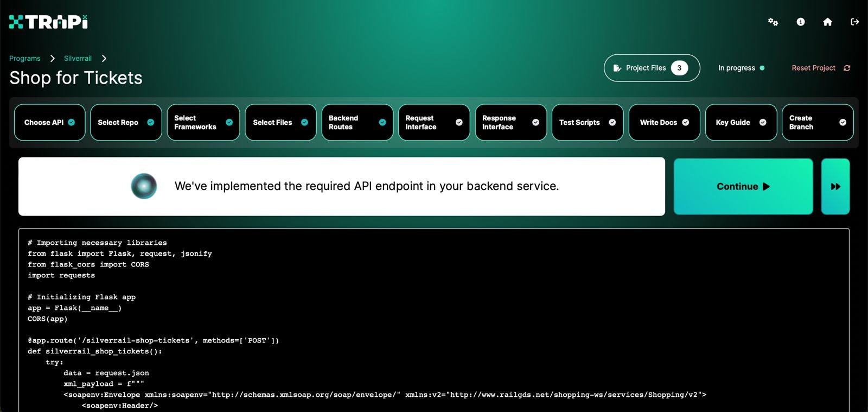
Task: Open the Project Files button
Action: point(652,68)
